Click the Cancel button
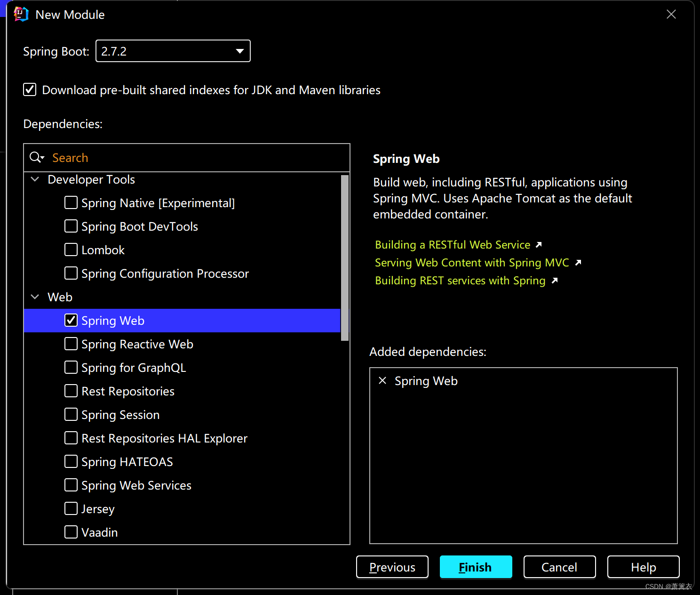 coord(560,567)
